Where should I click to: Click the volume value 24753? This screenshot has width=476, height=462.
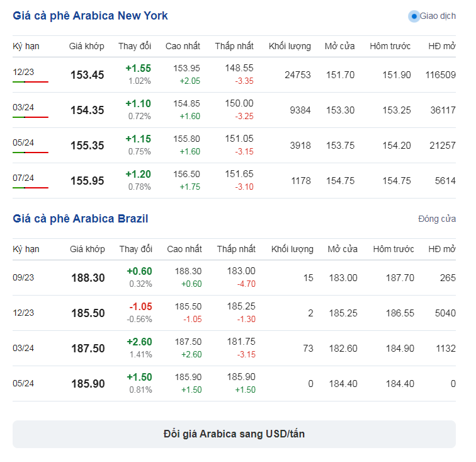(x=297, y=75)
